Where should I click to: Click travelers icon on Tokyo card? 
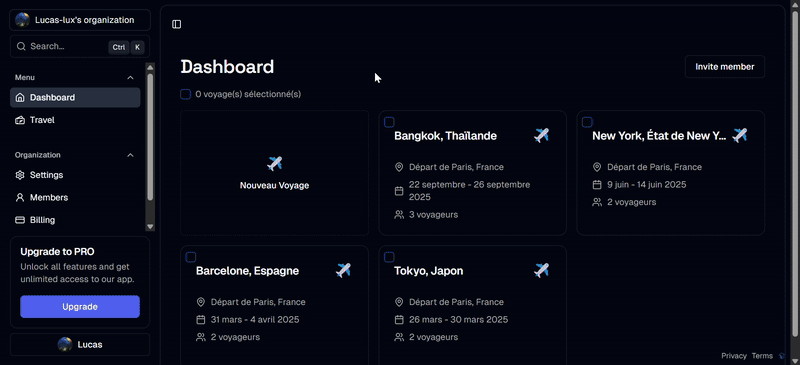tap(399, 337)
